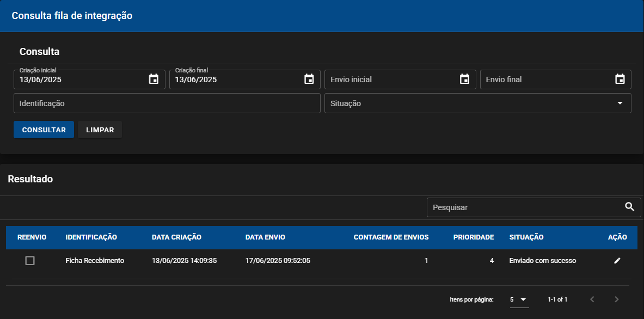The height and width of the screenshot is (319, 644).
Task: Open the Criação inicial calendar picker
Action: point(154,79)
